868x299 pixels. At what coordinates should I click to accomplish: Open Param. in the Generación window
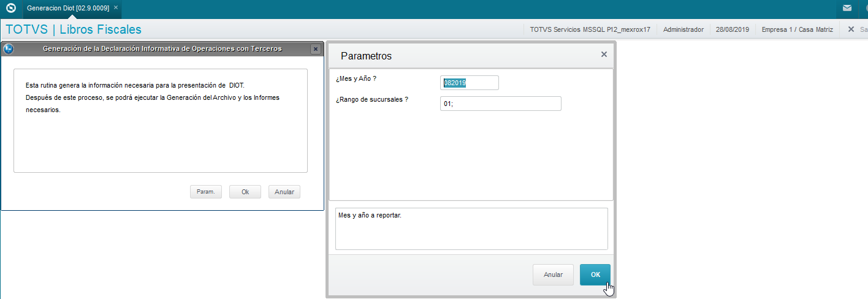[x=205, y=192]
